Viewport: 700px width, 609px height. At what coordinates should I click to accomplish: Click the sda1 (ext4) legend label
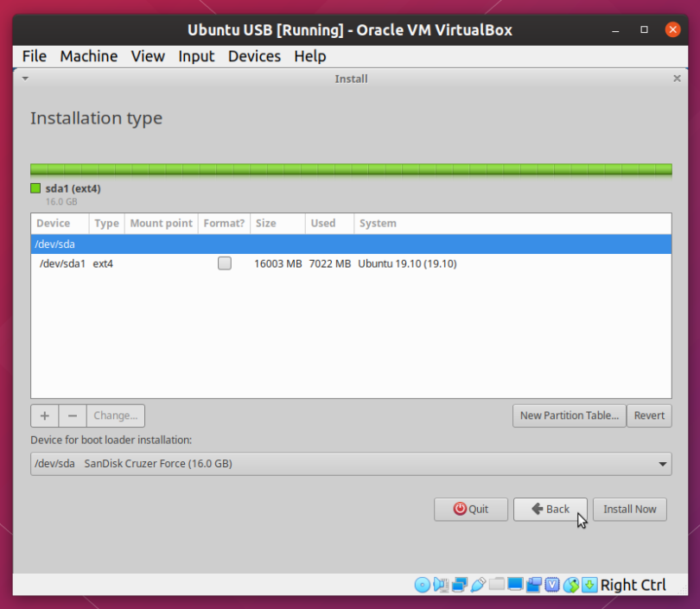coord(73,188)
